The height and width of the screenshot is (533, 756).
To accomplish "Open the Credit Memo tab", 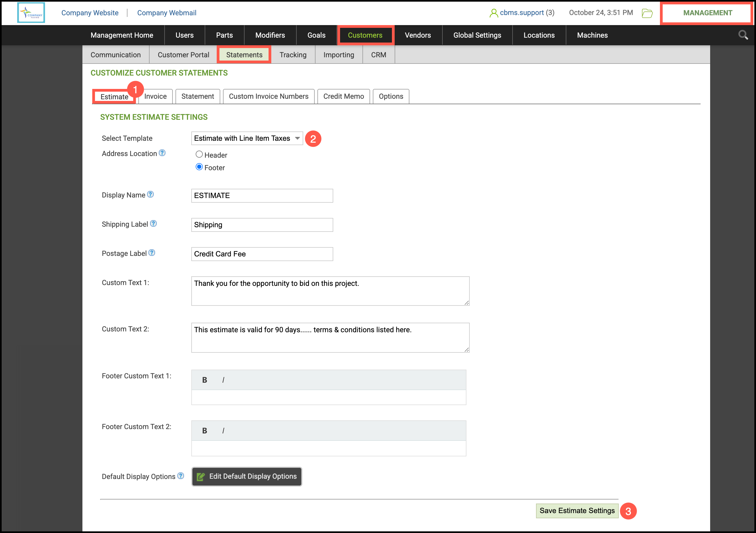I will point(343,96).
